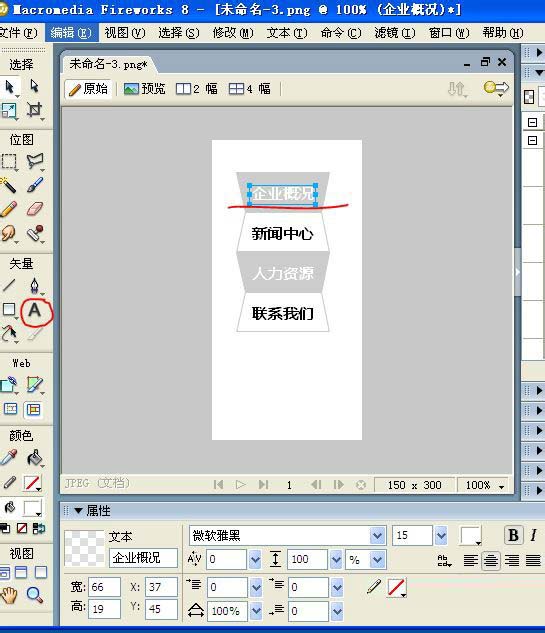Screen dimensions: 545x633
Task: Activate the Eyedropper tool
Action: point(8,457)
